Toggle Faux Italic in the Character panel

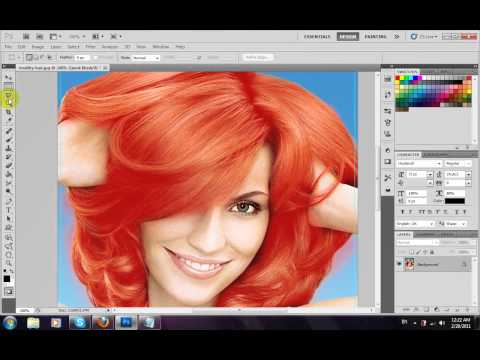[x=410, y=212]
